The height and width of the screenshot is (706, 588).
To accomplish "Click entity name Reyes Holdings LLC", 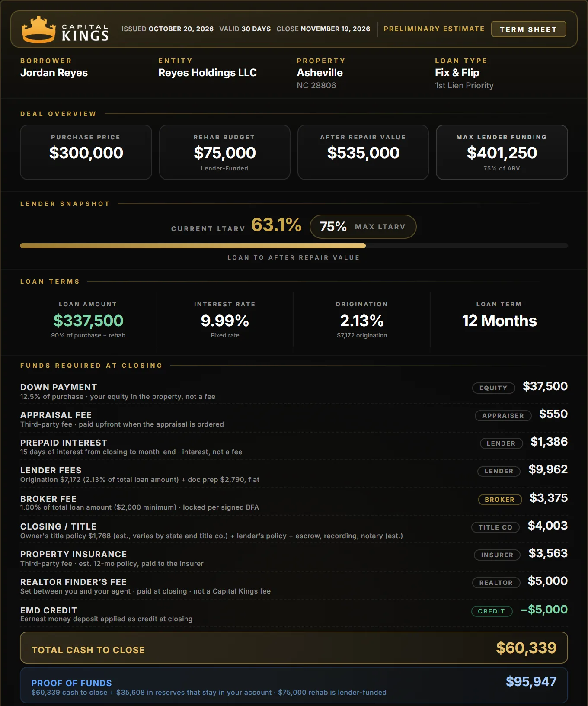I will pos(208,73).
